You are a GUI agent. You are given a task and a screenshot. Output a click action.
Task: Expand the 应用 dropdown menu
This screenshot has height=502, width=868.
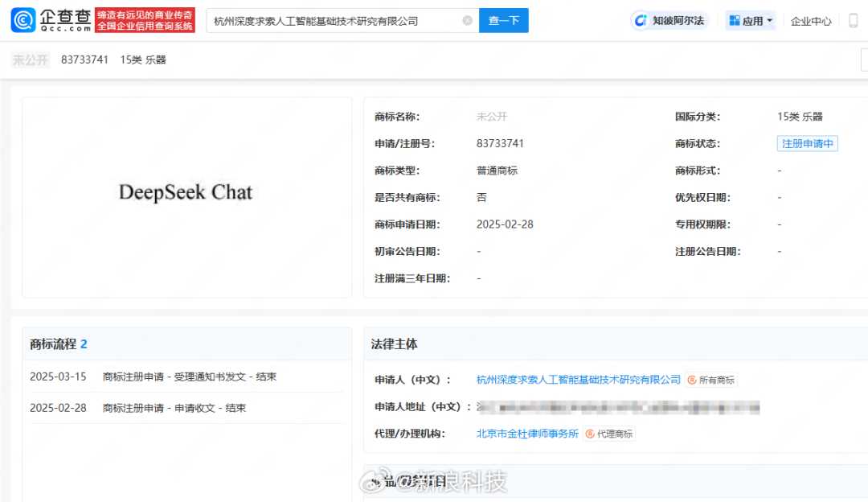[x=750, y=20]
